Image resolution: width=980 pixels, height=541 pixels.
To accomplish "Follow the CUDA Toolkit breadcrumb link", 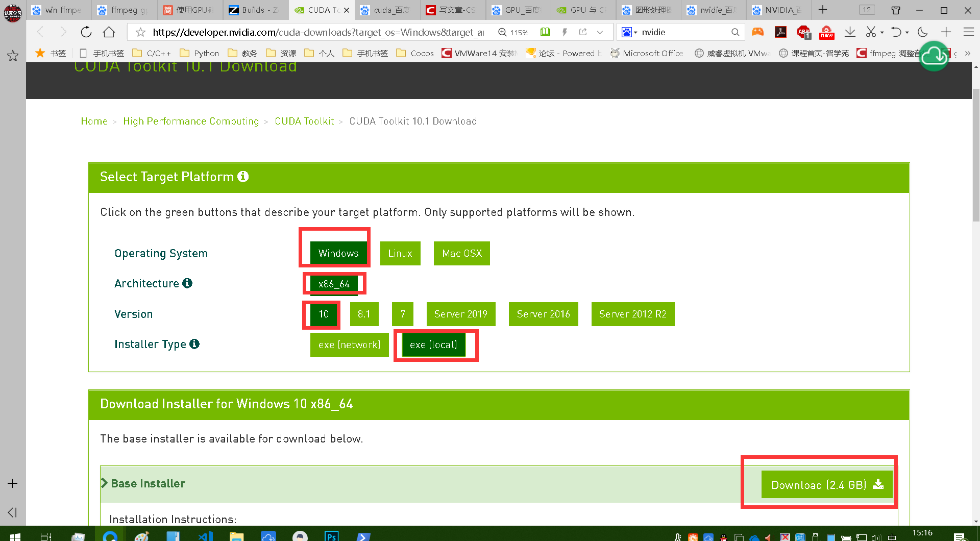I will click(304, 121).
